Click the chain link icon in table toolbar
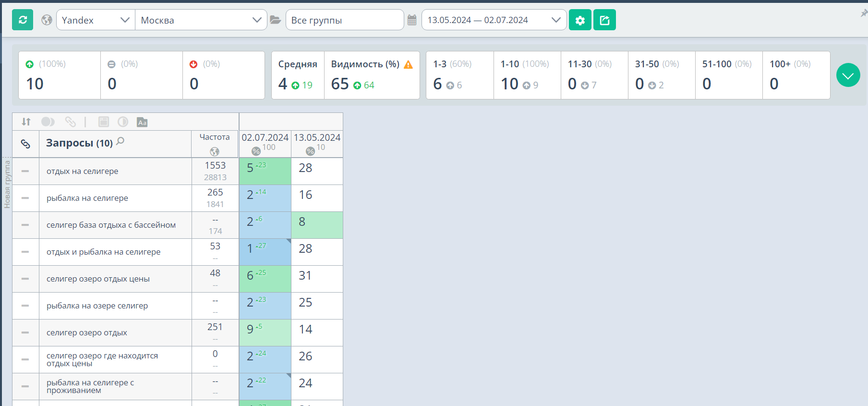This screenshot has height=406, width=868. click(71, 122)
